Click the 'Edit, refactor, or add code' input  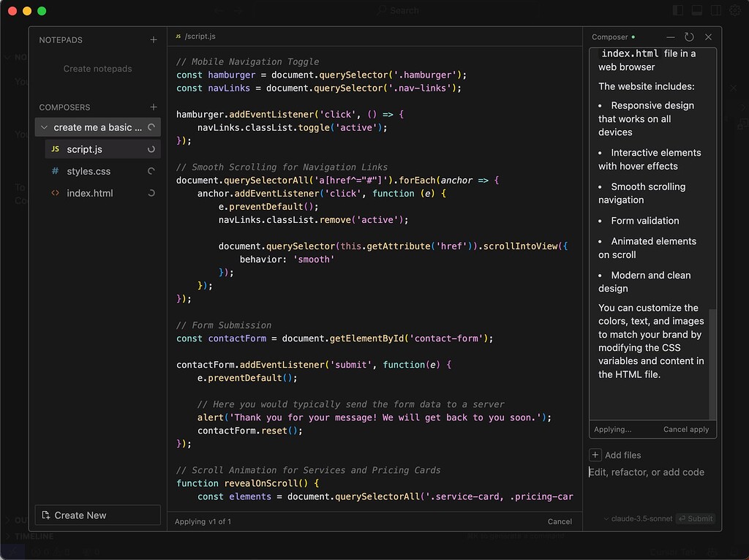[647, 472]
